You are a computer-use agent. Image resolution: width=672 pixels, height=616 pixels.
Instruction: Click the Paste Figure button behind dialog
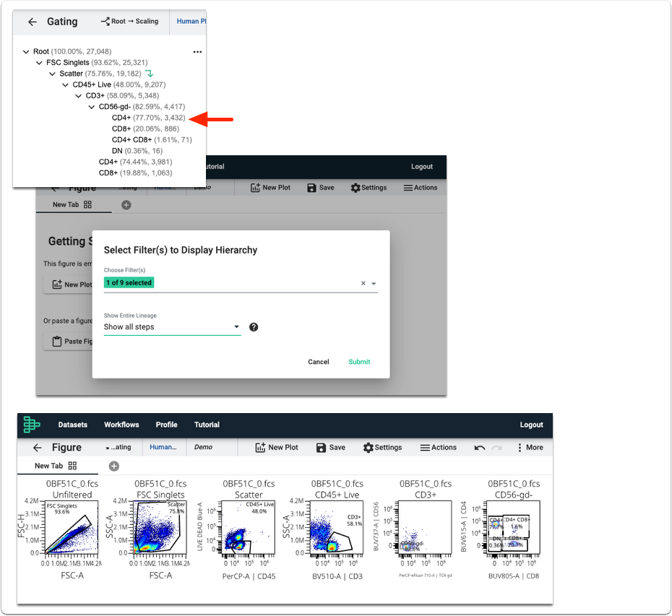point(69,342)
